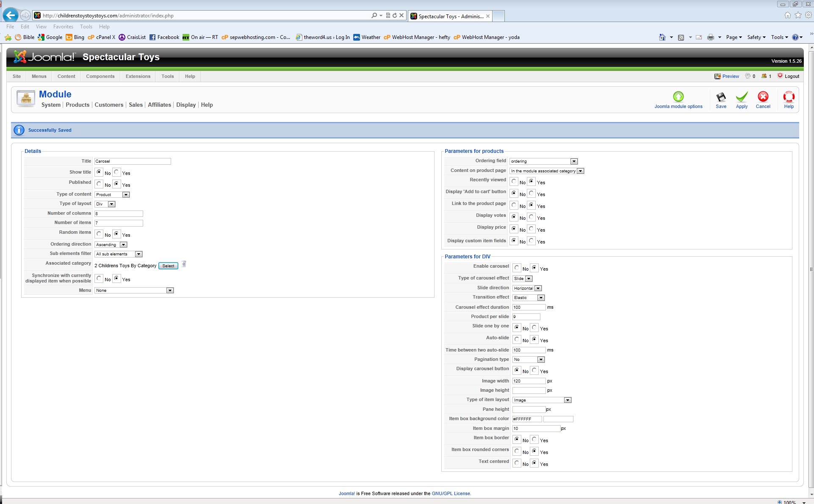Open the GNU/GPL License link
This screenshot has height=504, width=814.
coord(451,493)
